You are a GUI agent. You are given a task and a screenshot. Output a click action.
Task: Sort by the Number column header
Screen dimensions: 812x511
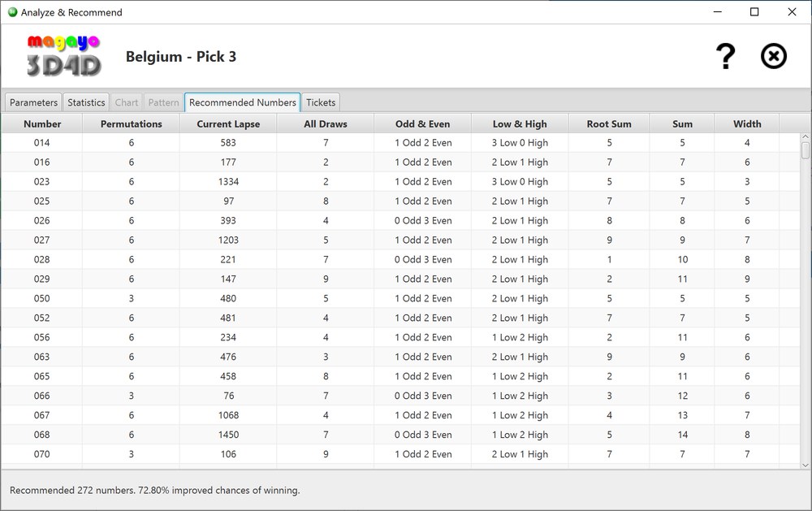click(x=42, y=123)
